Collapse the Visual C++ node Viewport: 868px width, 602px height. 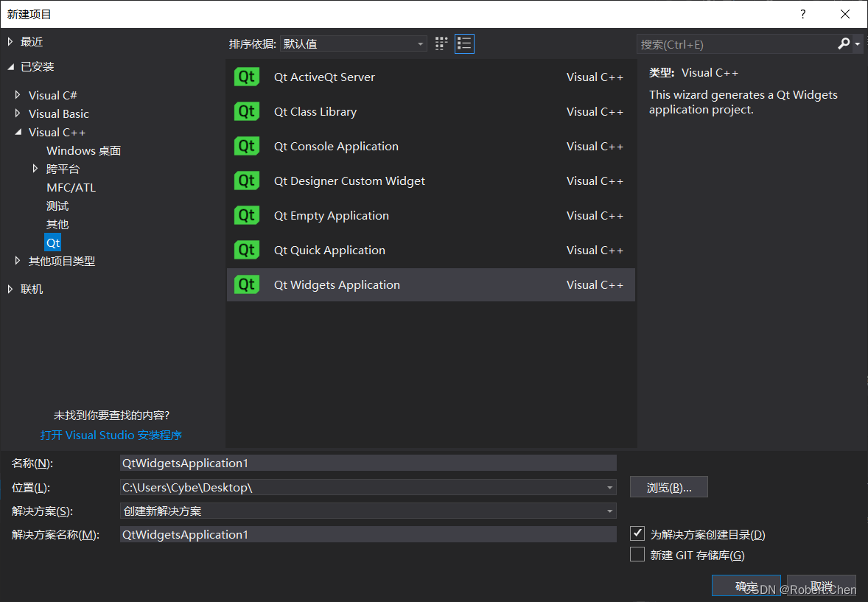point(18,132)
